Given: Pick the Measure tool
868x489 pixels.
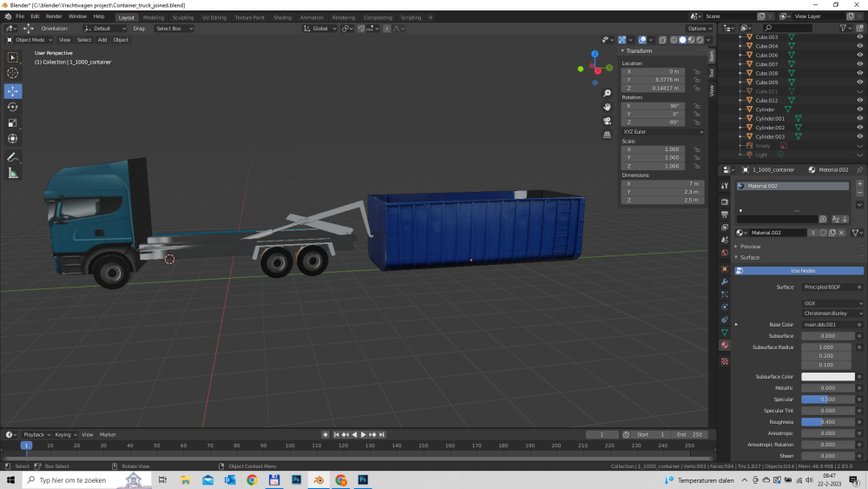Looking at the screenshot, I should [13, 173].
